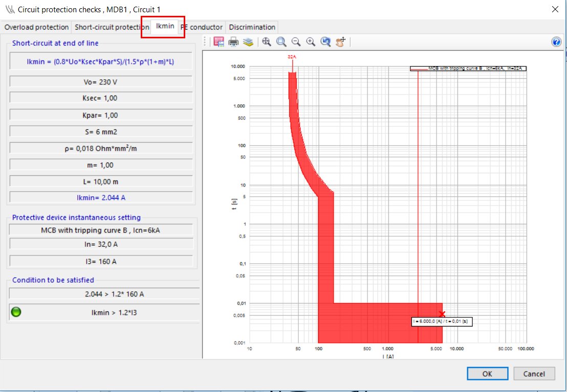Click the Cancel button
Screen dimensions: 567x392
pos(534,374)
